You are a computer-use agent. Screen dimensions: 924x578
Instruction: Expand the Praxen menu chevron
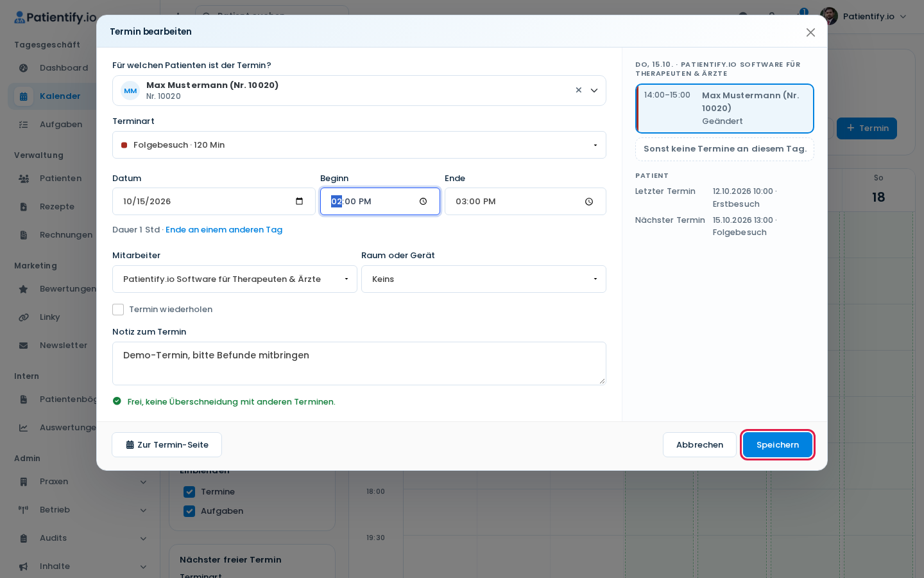(x=143, y=482)
